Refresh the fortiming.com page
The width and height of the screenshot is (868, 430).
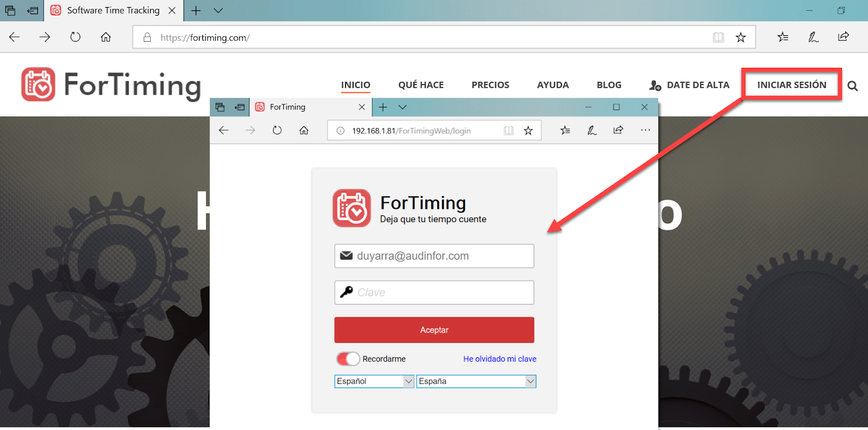[75, 37]
